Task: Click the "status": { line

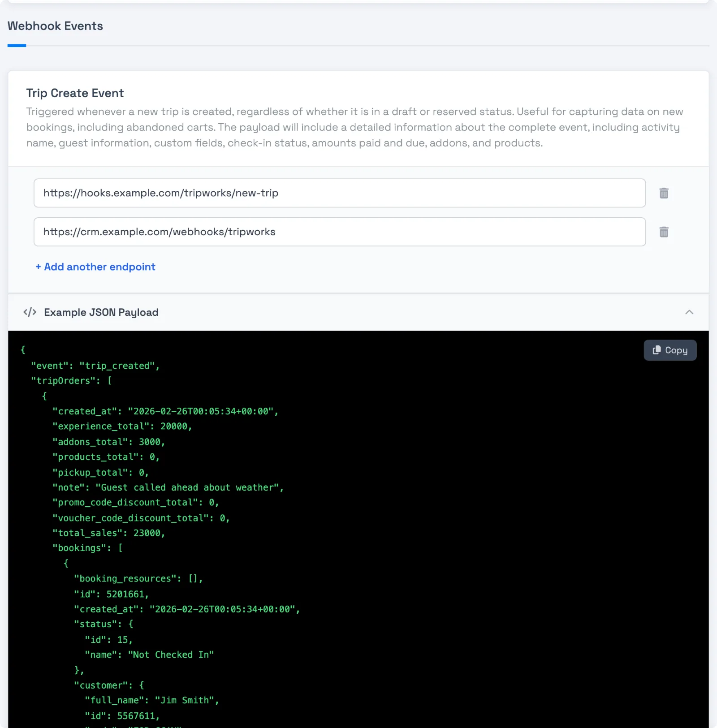Action: tap(104, 624)
